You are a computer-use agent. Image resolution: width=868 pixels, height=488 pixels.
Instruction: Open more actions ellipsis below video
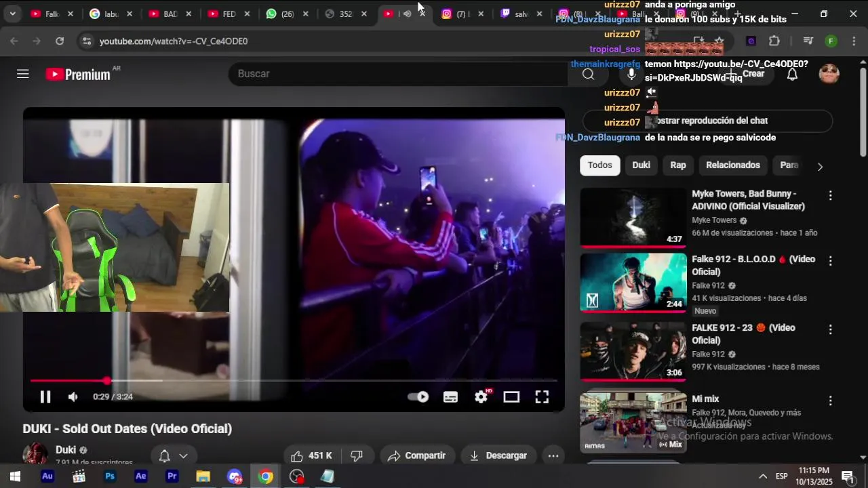point(553,456)
